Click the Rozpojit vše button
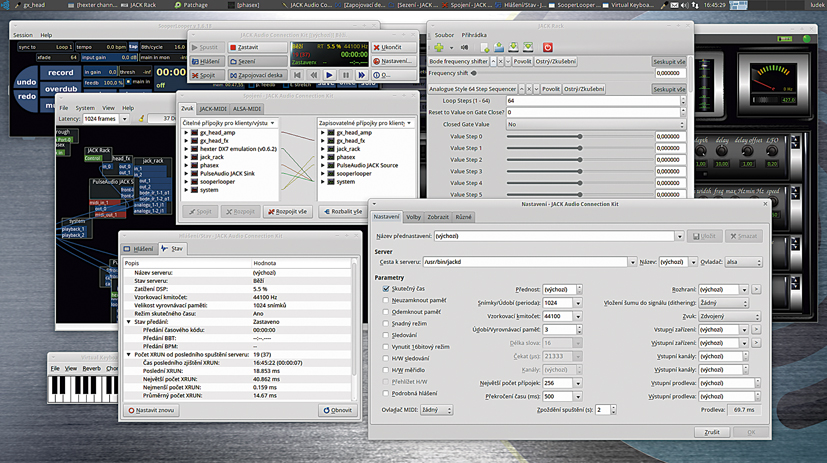 [x=287, y=211]
